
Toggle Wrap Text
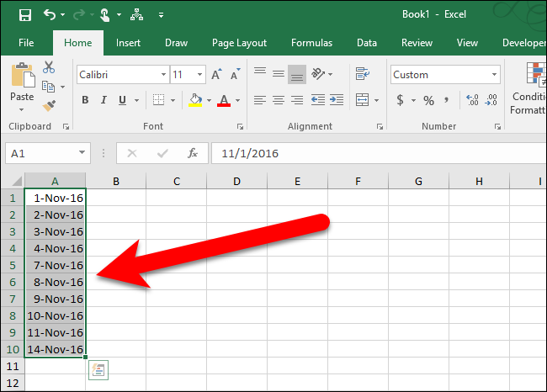point(363,73)
